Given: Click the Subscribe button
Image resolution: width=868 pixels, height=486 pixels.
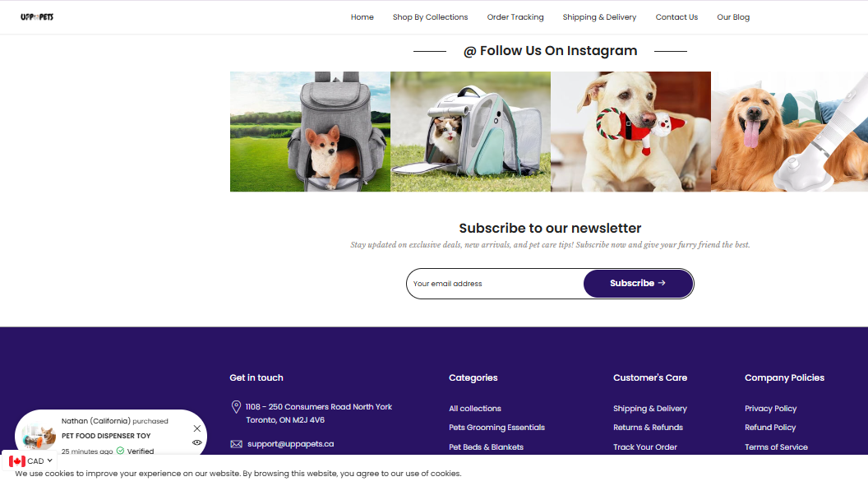Looking at the screenshot, I should click(638, 284).
